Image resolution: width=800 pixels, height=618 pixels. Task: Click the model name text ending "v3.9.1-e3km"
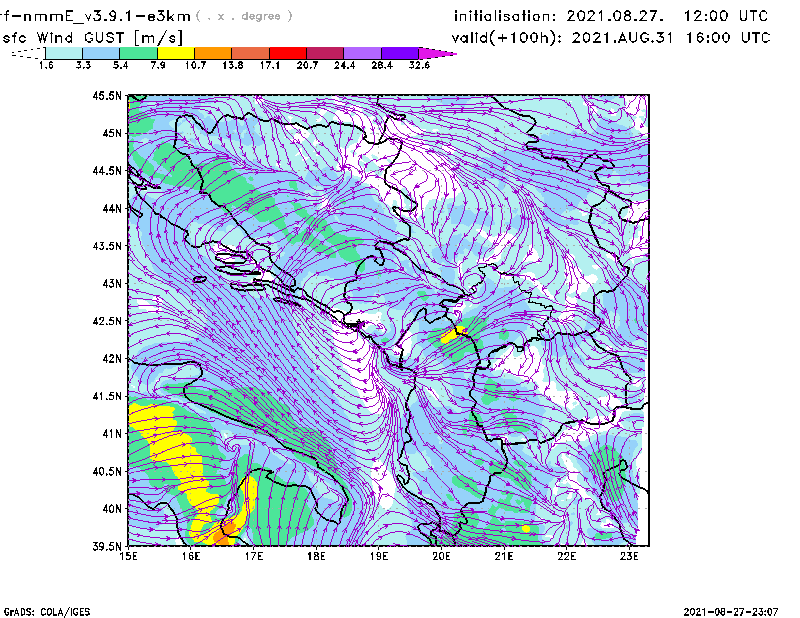tap(95, 16)
